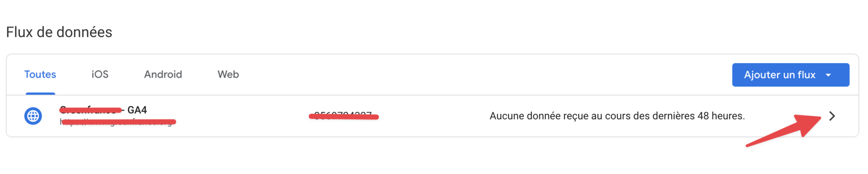This screenshot has height=174, width=868.
Task: Click the 'Aucune donnée reçue' status message
Action: [616, 116]
